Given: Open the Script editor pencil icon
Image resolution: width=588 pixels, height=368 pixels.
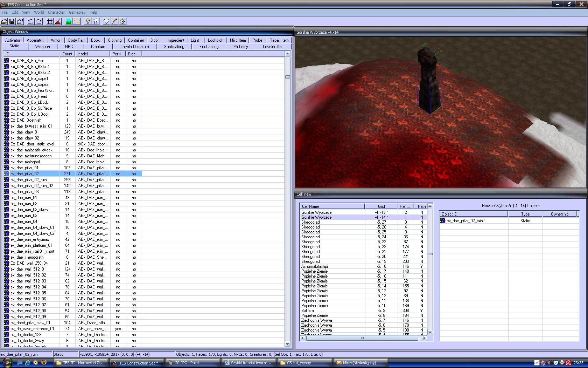Looking at the screenshot, I should point(114,21).
